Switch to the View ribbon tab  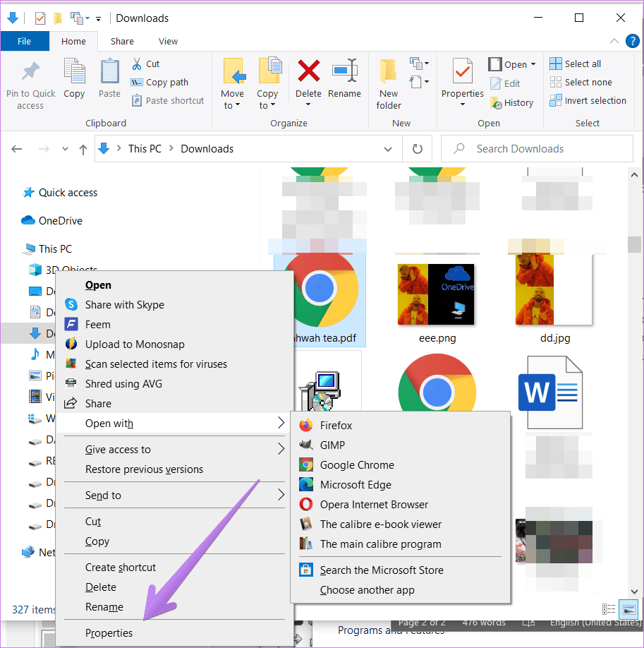click(168, 42)
